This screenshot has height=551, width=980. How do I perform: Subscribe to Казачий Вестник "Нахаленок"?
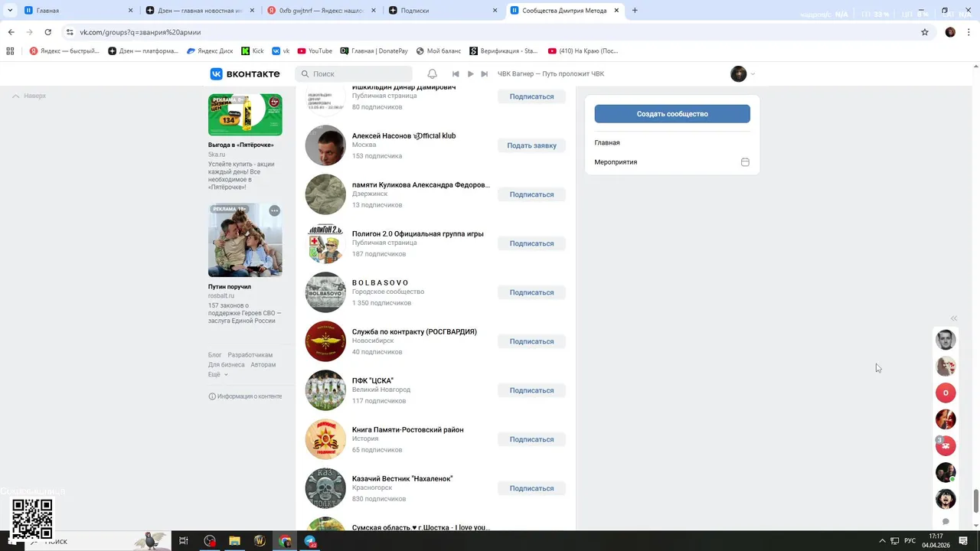coord(531,488)
